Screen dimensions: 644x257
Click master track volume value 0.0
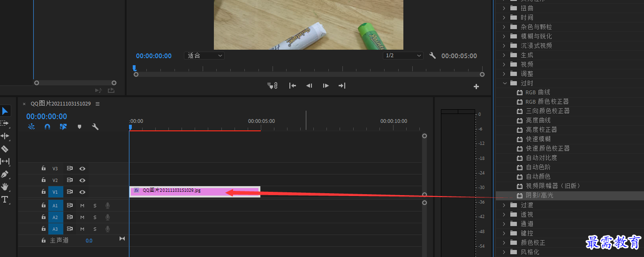[89, 241]
